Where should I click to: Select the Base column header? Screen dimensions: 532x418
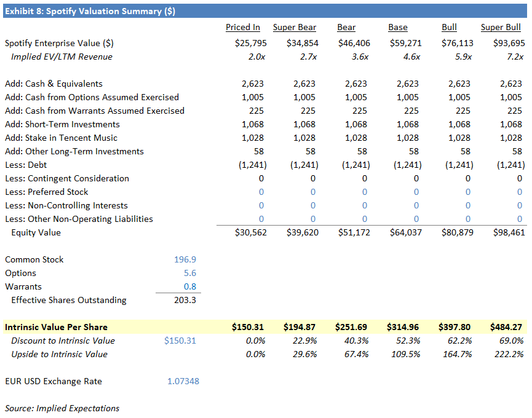click(x=398, y=28)
